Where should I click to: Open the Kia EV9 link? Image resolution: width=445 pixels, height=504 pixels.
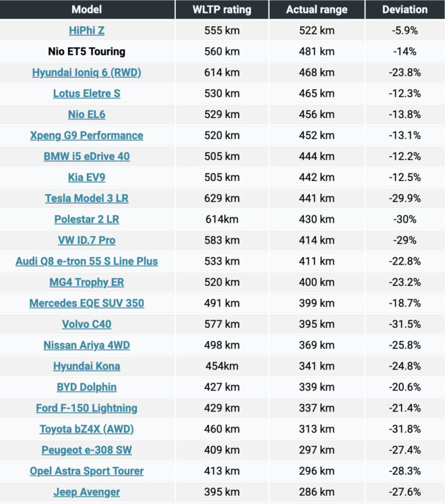[x=86, y=177]
